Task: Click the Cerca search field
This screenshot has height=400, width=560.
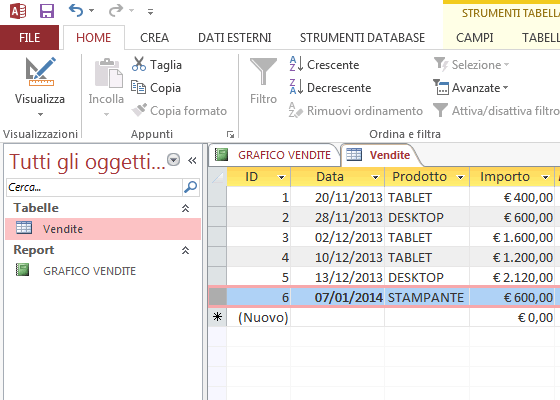Action: click(94, 187)
